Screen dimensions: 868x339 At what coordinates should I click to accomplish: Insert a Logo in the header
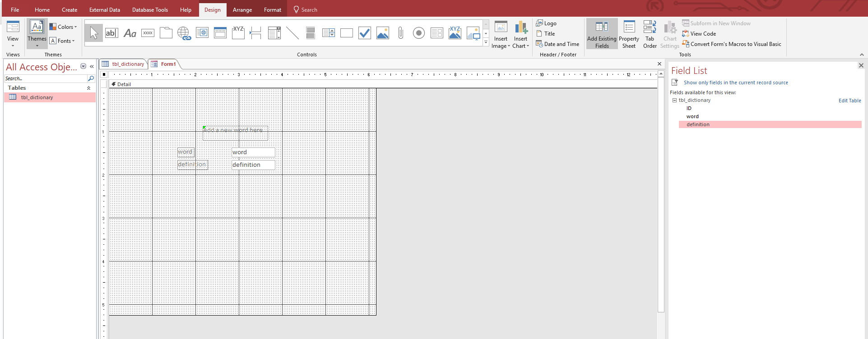tap(547, 23)
